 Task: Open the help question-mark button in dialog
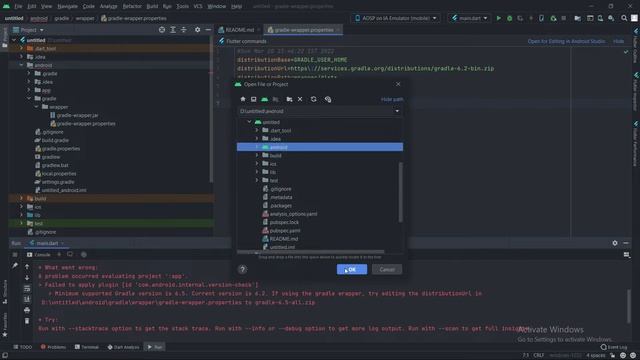[242, 269]
